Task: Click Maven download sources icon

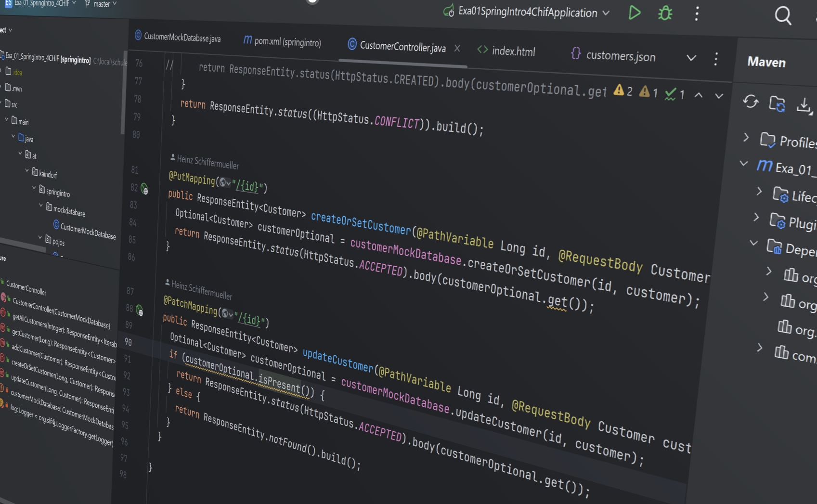Action: [804, 105]
